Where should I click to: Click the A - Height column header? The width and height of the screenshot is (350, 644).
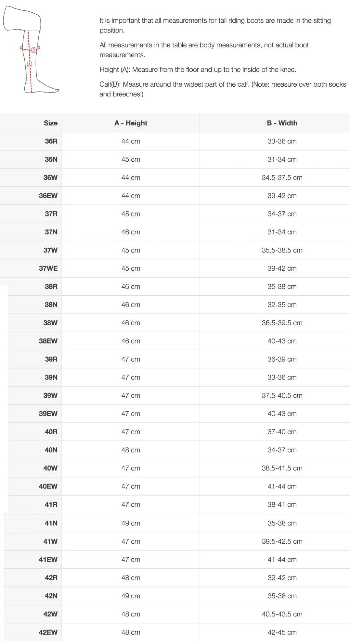131,123
